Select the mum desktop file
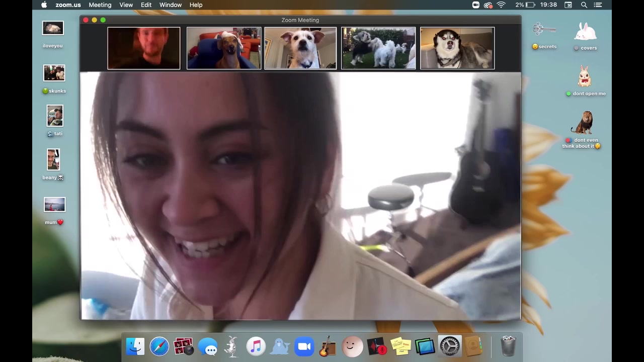644x362 pixels. 54,211
